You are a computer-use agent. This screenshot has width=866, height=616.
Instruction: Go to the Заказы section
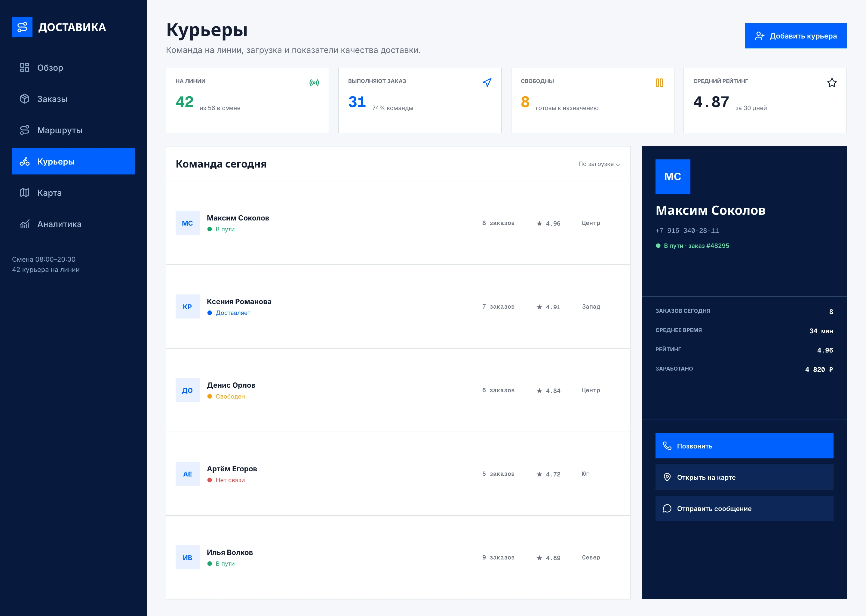tap(73, 99)
